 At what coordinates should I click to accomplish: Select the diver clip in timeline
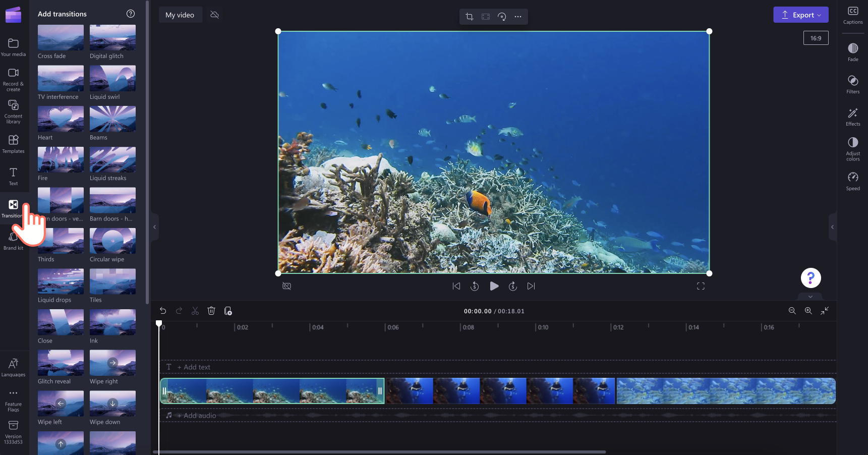[x=500, y=391]
